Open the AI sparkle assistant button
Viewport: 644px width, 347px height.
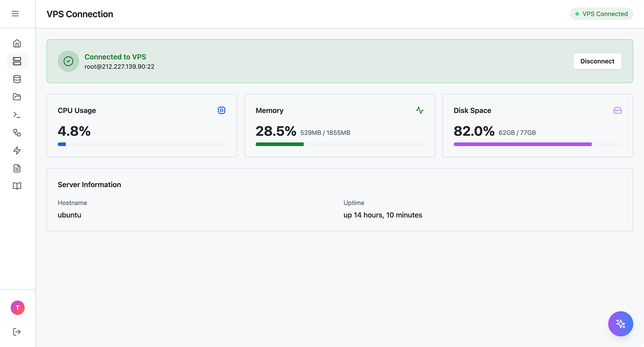(620, 324)
